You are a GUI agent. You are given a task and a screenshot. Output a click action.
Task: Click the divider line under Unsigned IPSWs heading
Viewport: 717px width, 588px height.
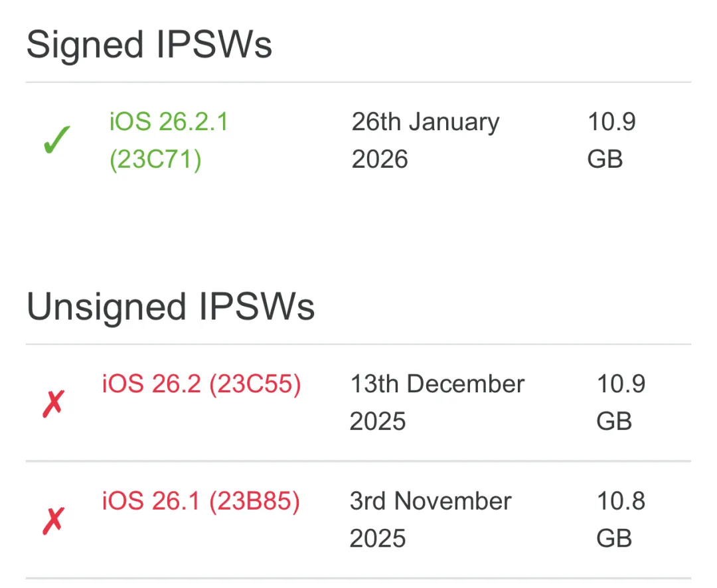pos(358,344)
